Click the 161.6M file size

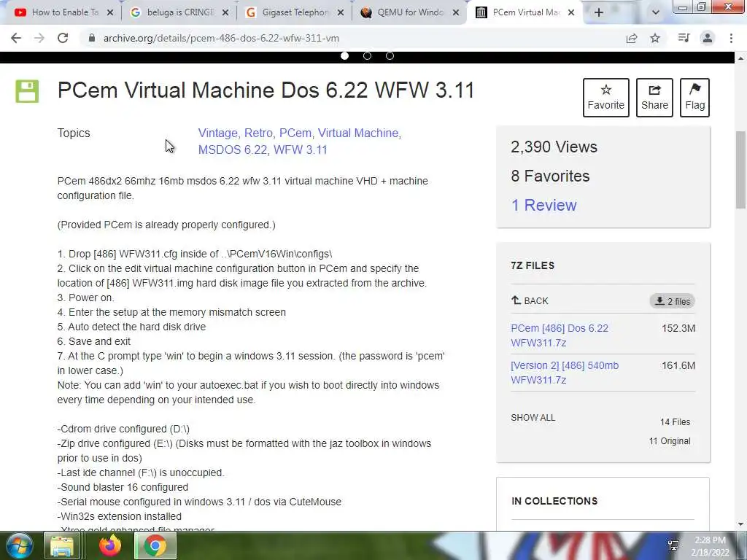678,365
